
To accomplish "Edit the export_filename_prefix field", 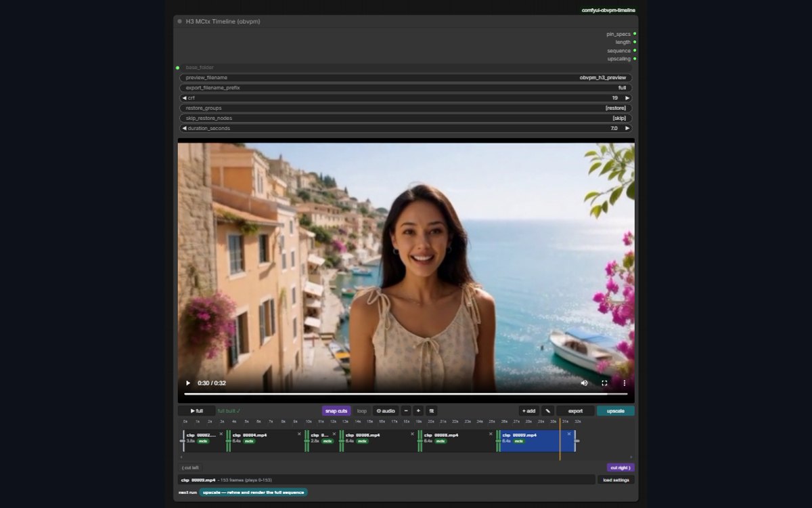I will tap(406, 88).
